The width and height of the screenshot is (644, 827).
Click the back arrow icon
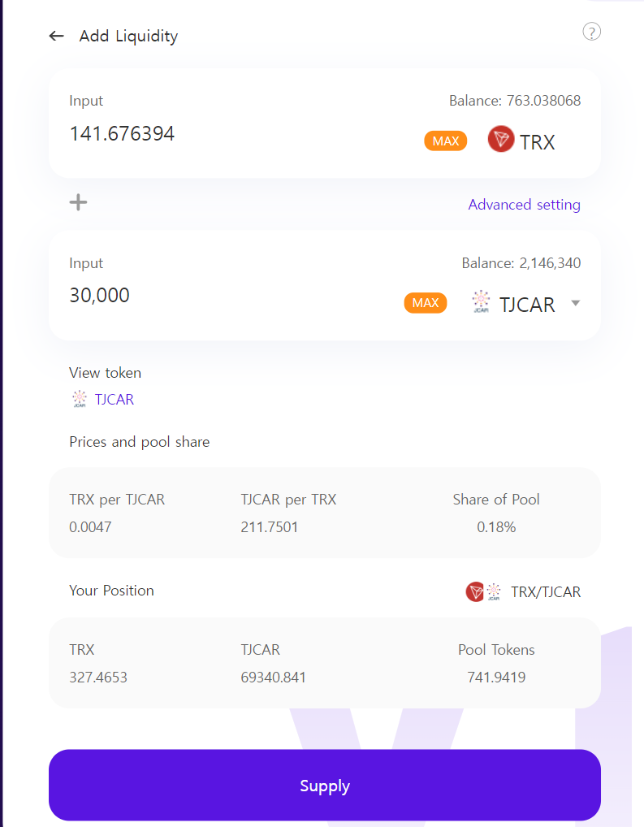click(x=56, y=36)
